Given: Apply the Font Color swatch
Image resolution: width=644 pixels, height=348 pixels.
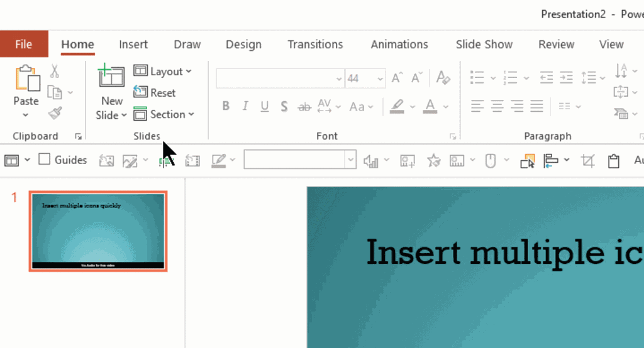Looking at the screenshot, I should pyautogui.click(x=430, y=106).
